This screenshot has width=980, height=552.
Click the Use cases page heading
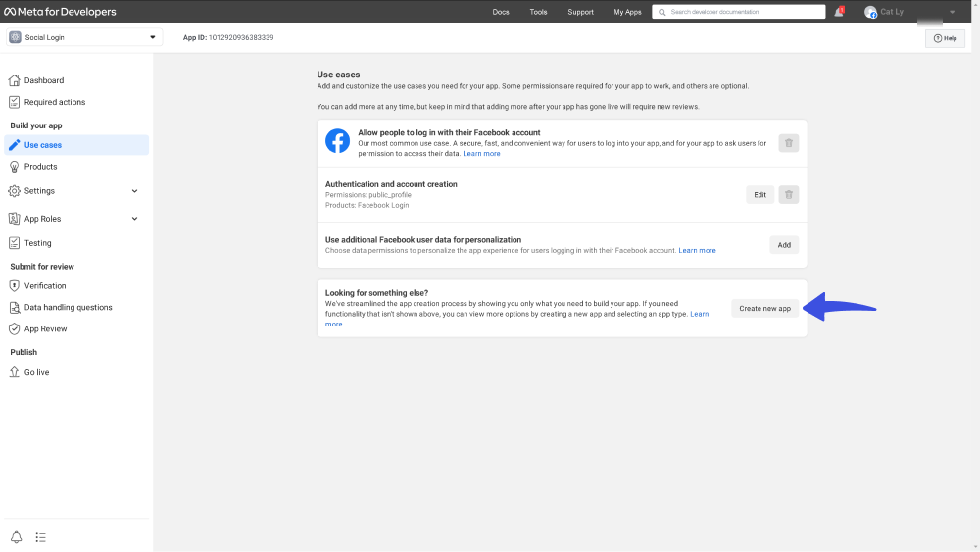point(338,75)
